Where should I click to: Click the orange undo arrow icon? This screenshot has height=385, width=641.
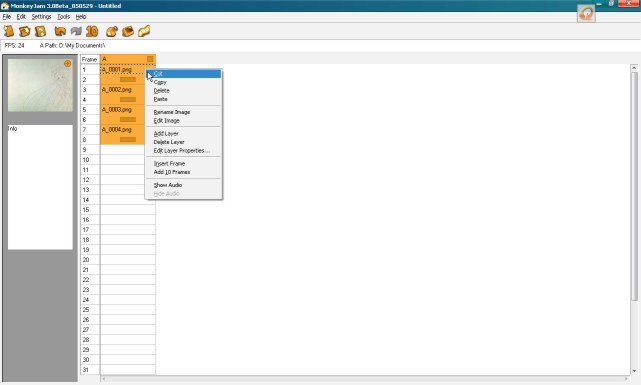pyautogui.click(x=60, y=31)
